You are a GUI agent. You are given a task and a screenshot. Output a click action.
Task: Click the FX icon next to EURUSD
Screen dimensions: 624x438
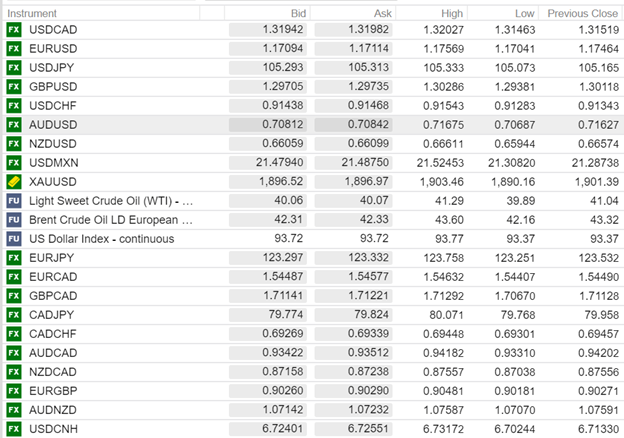click(14, 48)
